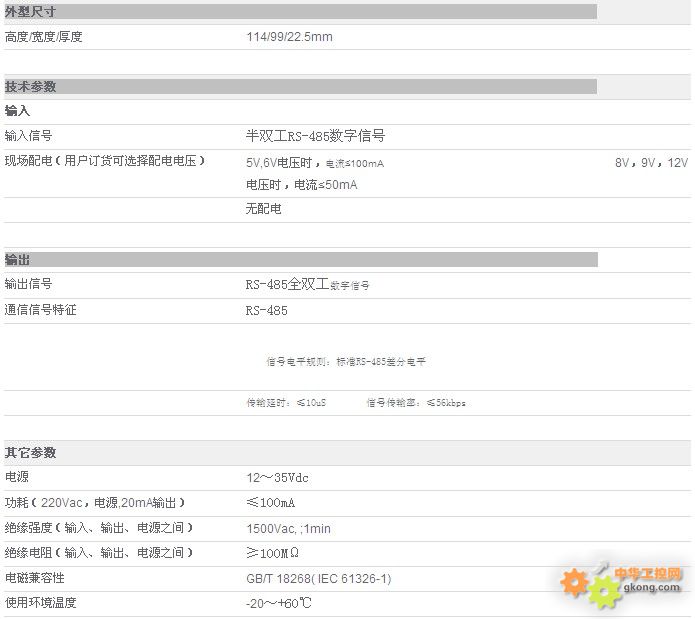The width and height of the screenshot is (695, 619).
Task: Click the 其它参数 section header
Action: (x=31, y=453)
